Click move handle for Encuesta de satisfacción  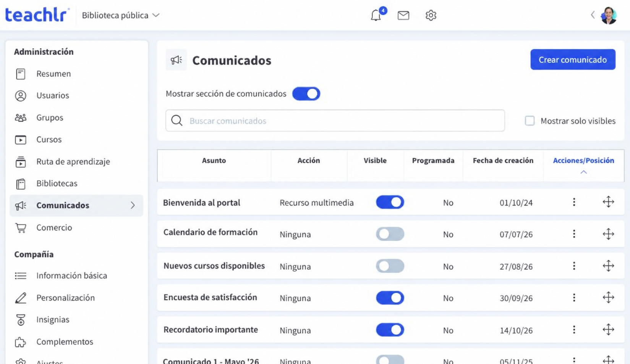click(x=608, y=297)
